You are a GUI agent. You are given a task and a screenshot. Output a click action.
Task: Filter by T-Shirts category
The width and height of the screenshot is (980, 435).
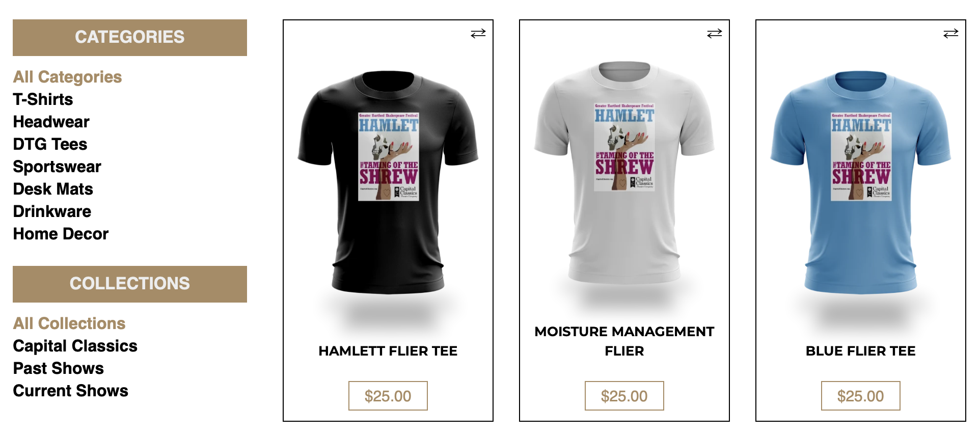[x=43, y=99]
